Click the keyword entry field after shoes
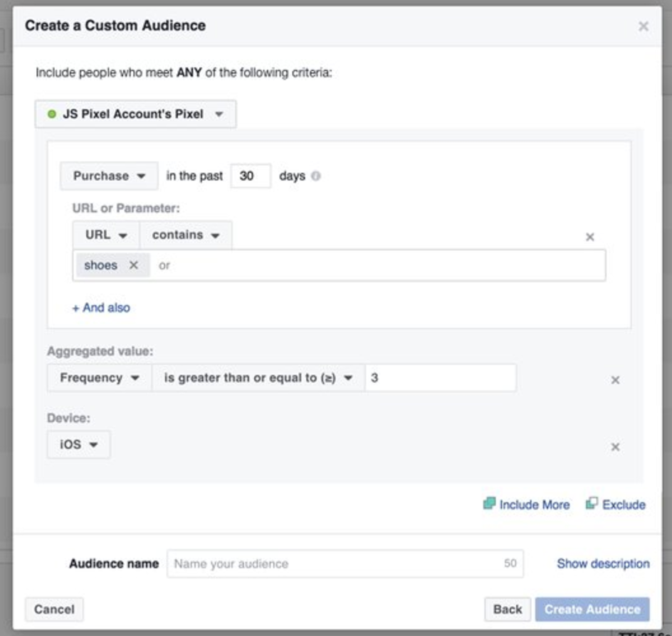 pos(377,265)
